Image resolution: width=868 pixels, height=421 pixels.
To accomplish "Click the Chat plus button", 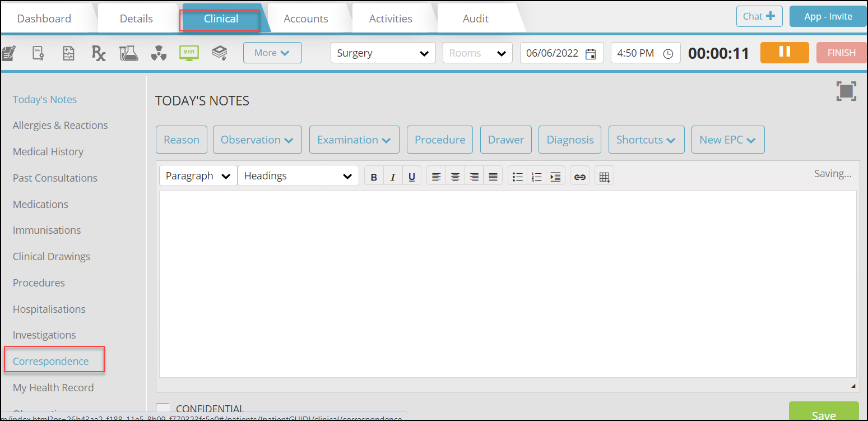I will [759, 16].
